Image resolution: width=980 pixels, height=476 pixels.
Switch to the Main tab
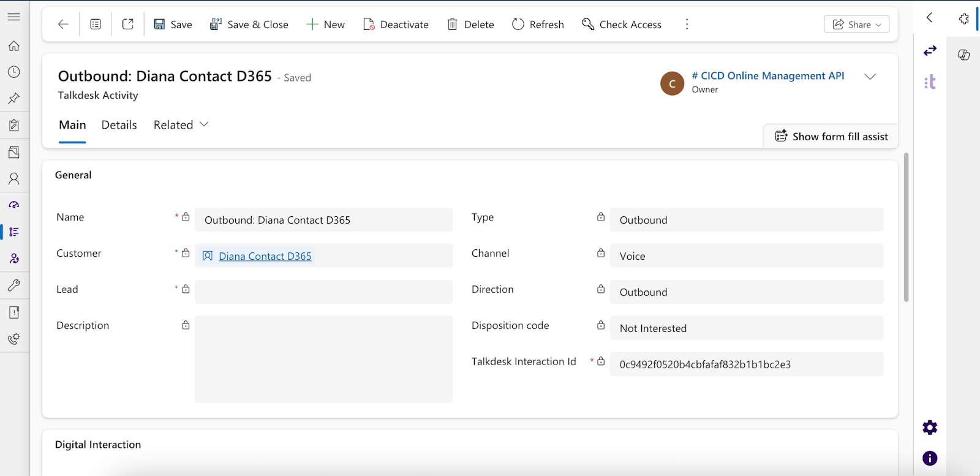(x=72, y=125)
